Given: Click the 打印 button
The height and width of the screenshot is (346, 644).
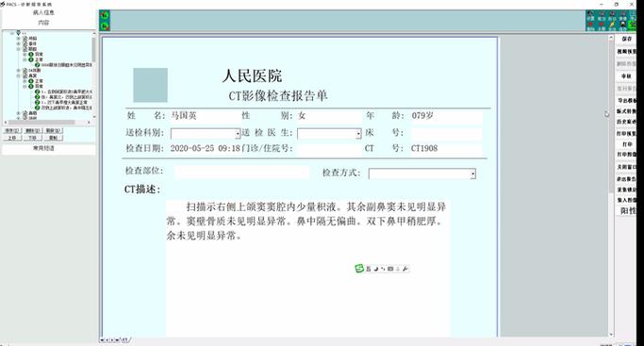Looking at the screenshot, I should pos(626,144).
